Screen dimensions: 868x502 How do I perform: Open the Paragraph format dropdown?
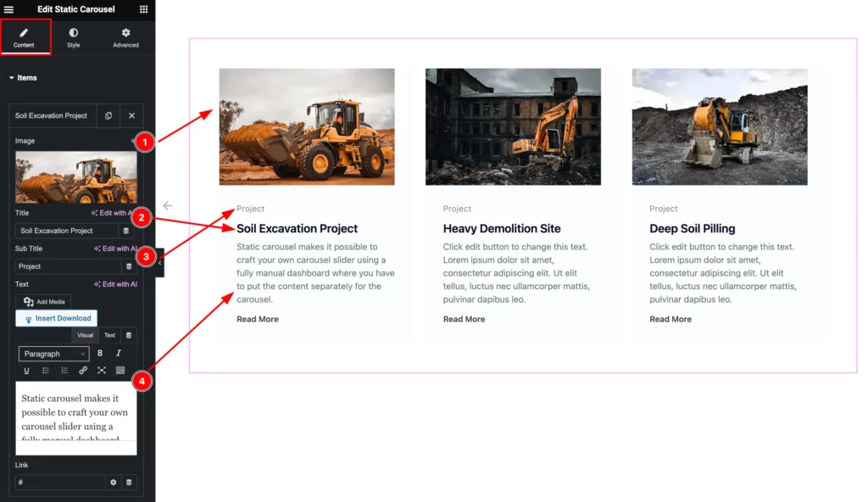[x=53, y=354]
